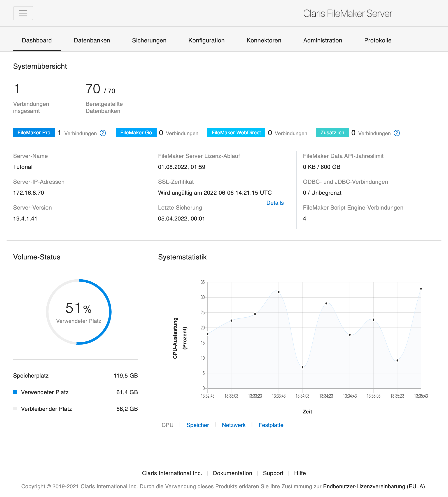Show the CPU statistics chart
This screenshot has height=497, width=448.
167,425
